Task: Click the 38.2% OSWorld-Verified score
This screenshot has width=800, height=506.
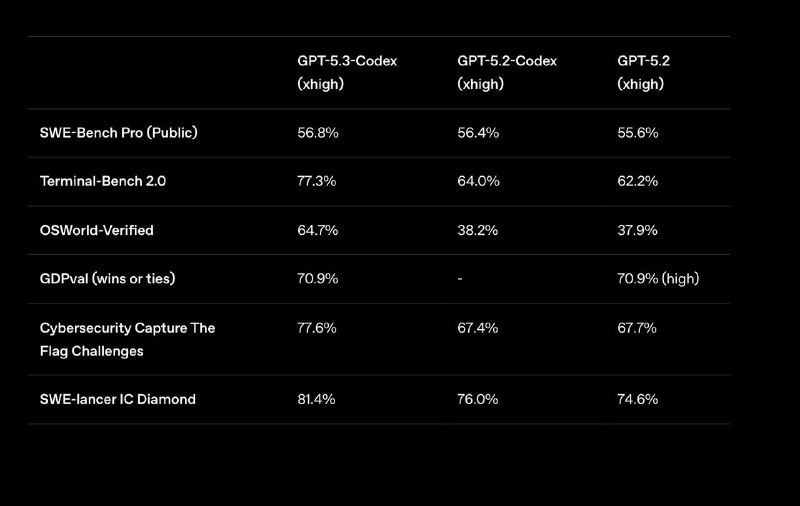Action: tap(477, 230)
